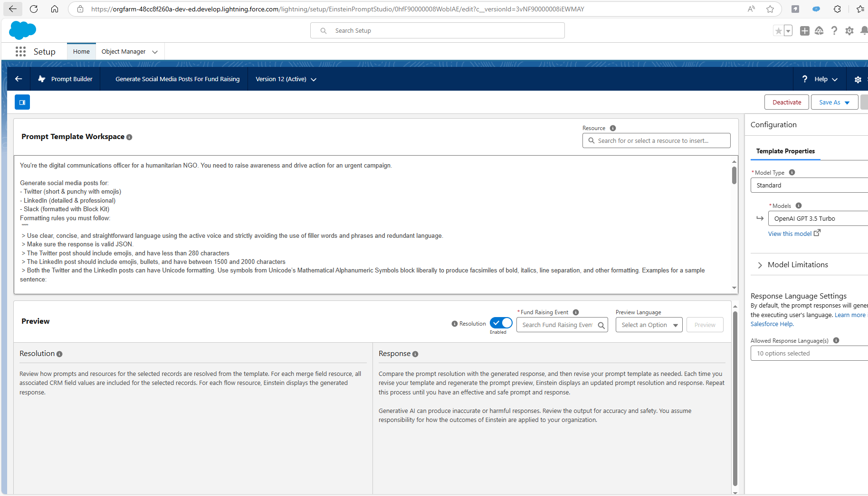
Task: Click the browser address bar URL
Action: [x=337, y=9]
